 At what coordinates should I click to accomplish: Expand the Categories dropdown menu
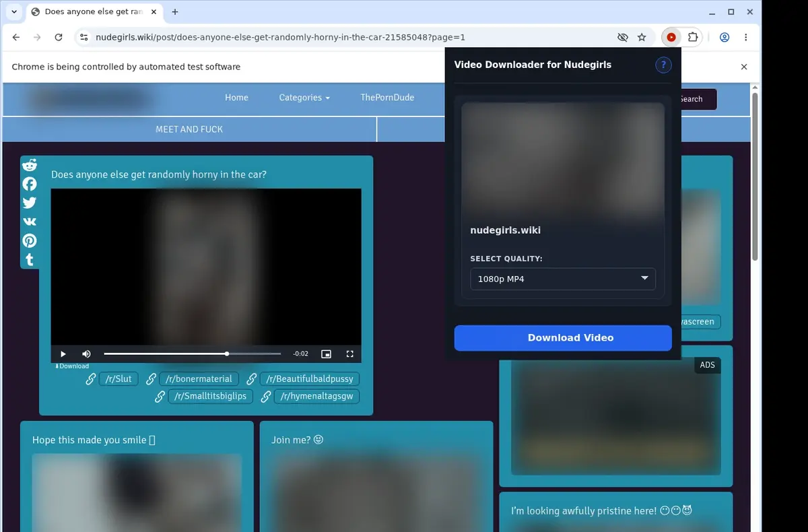pos(304,98)
